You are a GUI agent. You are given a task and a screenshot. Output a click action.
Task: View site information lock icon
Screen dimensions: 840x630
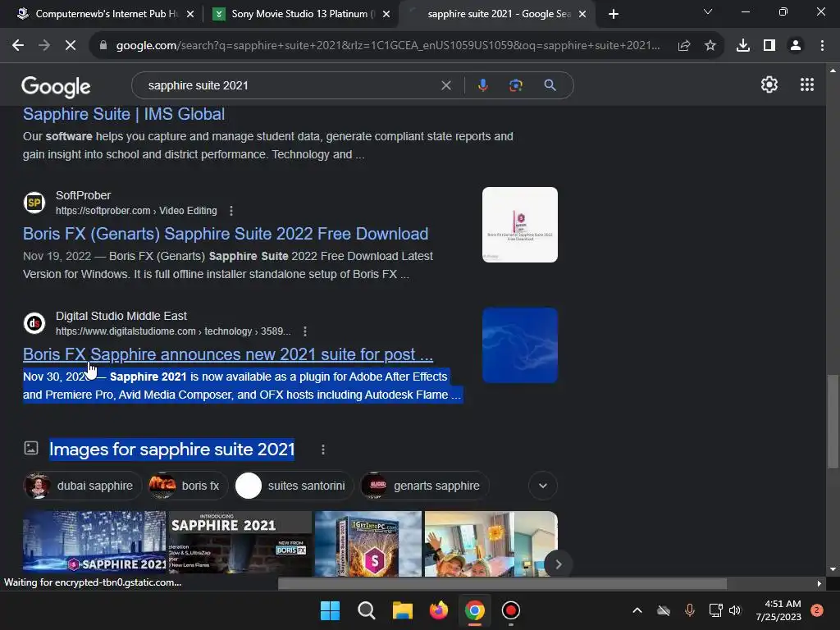[x=103, y=46]
